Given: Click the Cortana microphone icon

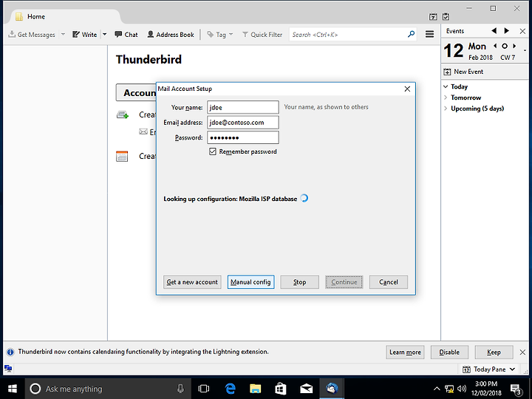Looking at the screenshot, I should point(180,389).
